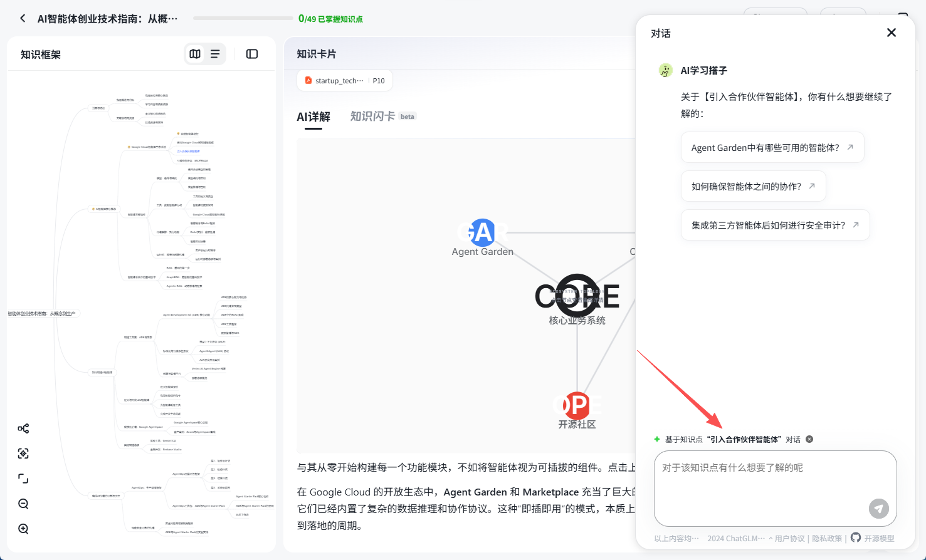The image size is (926, 560).
Task: Click the fit-to-screen corner brackets icon
Action: [23, 479]
